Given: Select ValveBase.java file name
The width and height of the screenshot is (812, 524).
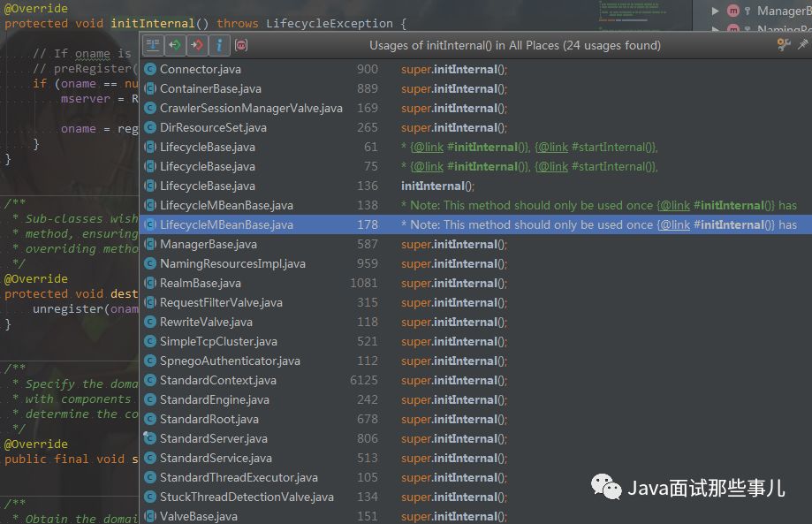Looking at the screenshot, I should click(199, 516).
